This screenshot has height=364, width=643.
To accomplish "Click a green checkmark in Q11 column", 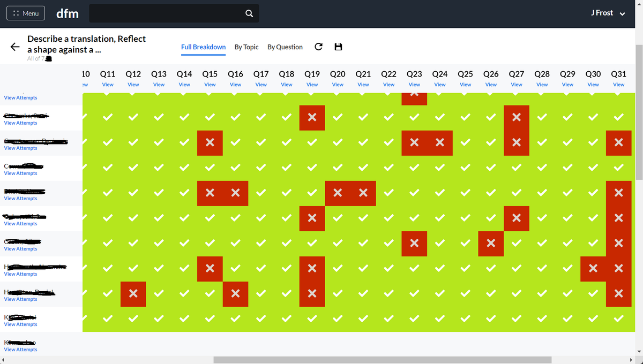I will 108,118.
